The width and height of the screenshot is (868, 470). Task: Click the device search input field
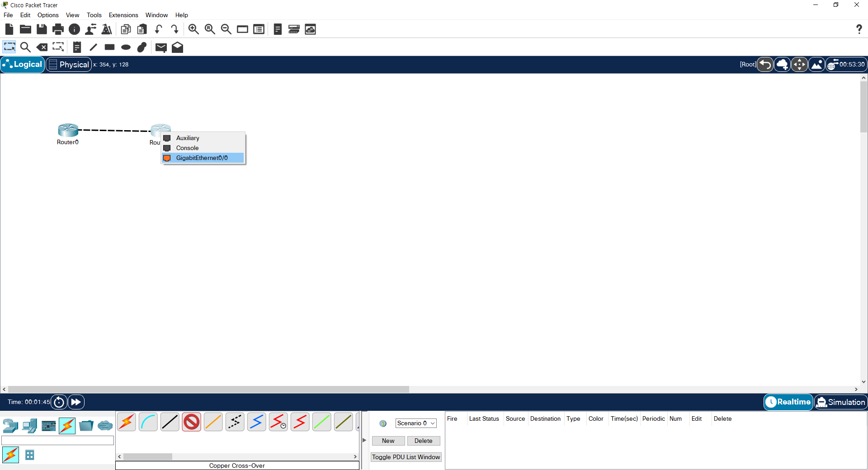[x=58, y=441]
